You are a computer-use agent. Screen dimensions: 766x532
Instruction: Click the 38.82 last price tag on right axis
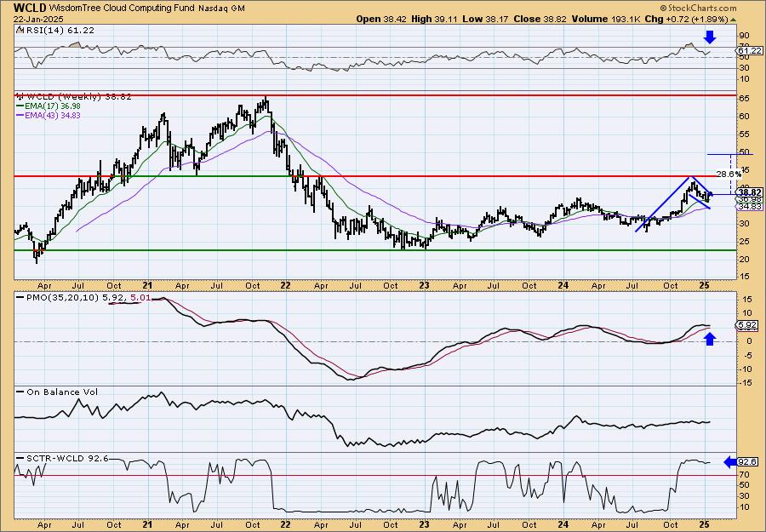750,192
